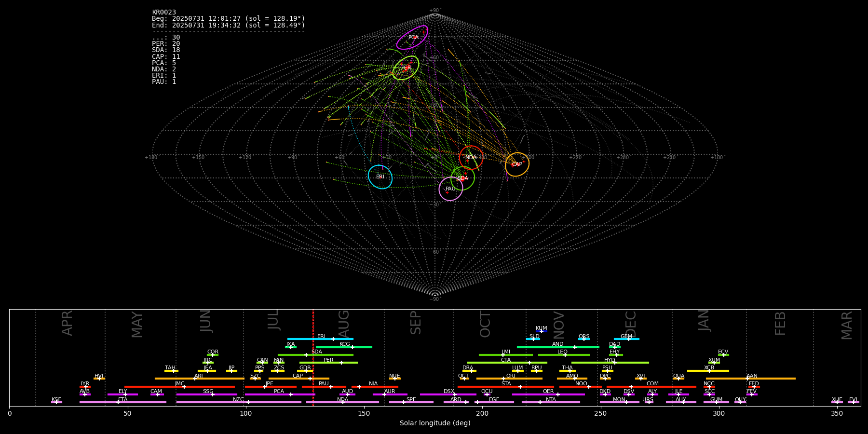The height and width of the screenshot is (434, 868).
Task: Click the 'PCA: 5' legend count
Action: pyautogui.click(x=164, y=63)
